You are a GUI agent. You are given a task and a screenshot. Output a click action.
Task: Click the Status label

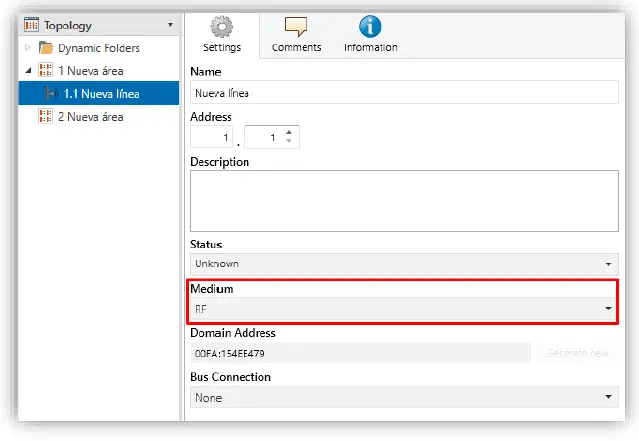(206, 245)
